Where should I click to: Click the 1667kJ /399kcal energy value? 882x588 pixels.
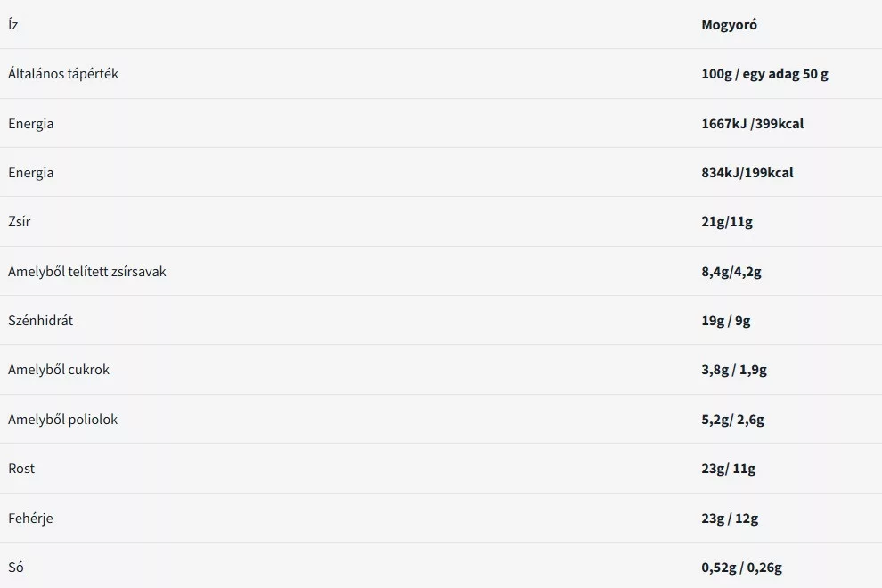pyautogui.click(x=752, y=123)
